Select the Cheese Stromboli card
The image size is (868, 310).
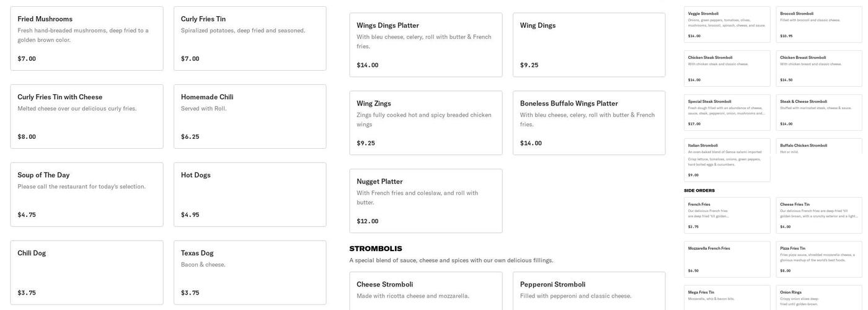426,290
